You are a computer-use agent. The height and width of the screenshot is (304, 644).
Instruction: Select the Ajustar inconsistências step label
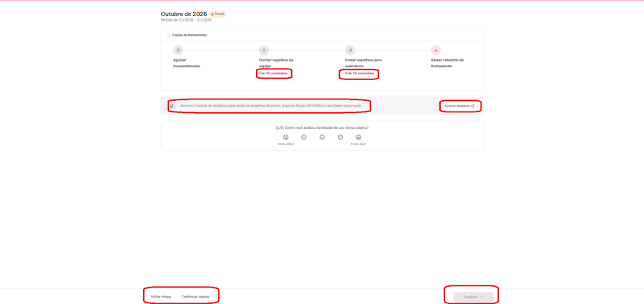(x=187, y=63)
